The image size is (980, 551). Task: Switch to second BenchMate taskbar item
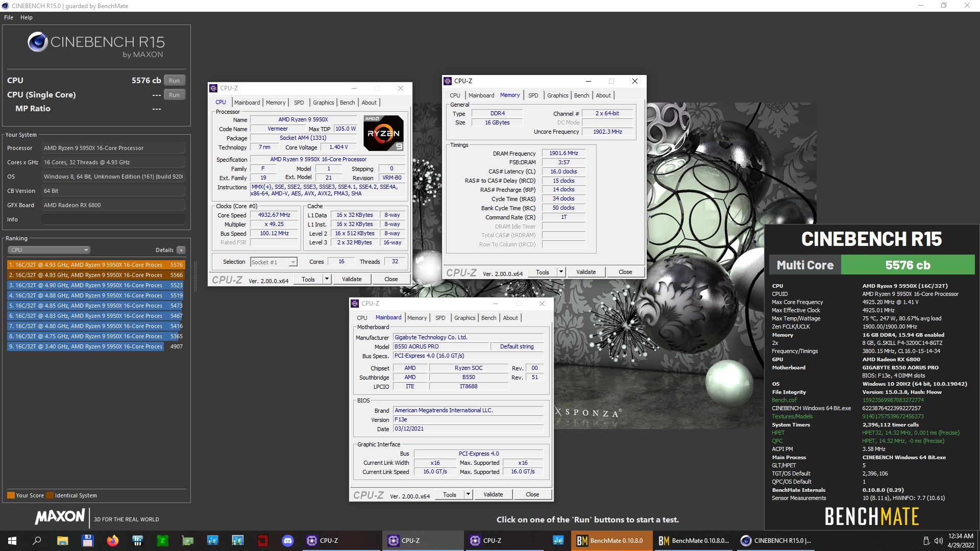pyautogui.click(x=693, y=541)
